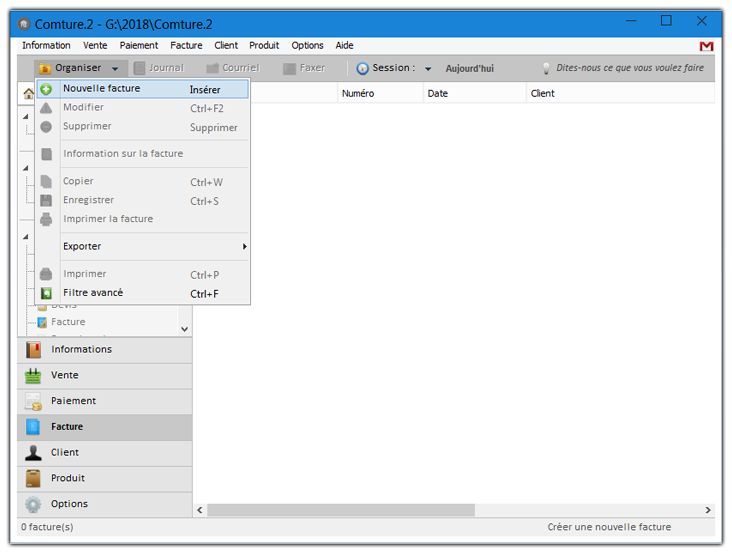
Task: Open the Organiser dropdown button
Action: [78, 68]
